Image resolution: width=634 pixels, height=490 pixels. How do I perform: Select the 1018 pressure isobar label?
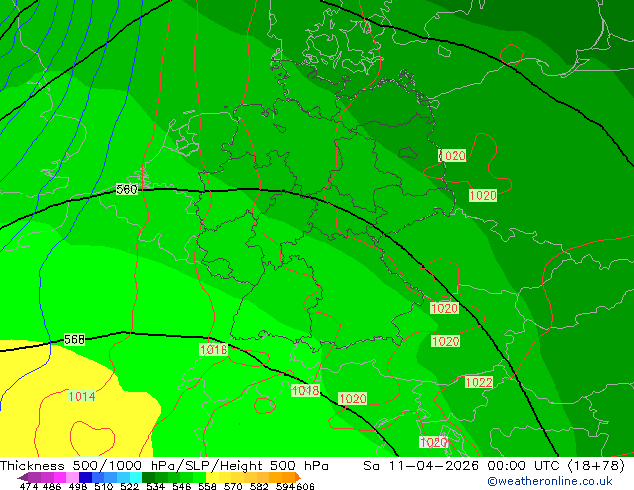[305, 390]
